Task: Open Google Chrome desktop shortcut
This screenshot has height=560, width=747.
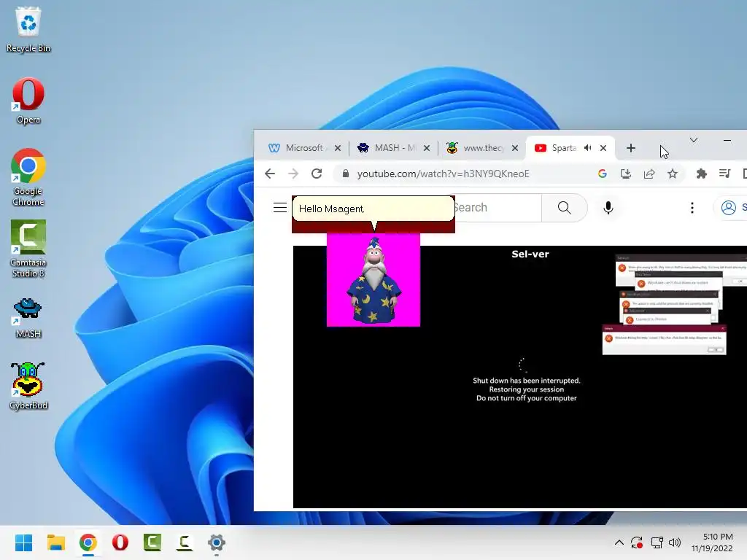Action: click(28, 177)
